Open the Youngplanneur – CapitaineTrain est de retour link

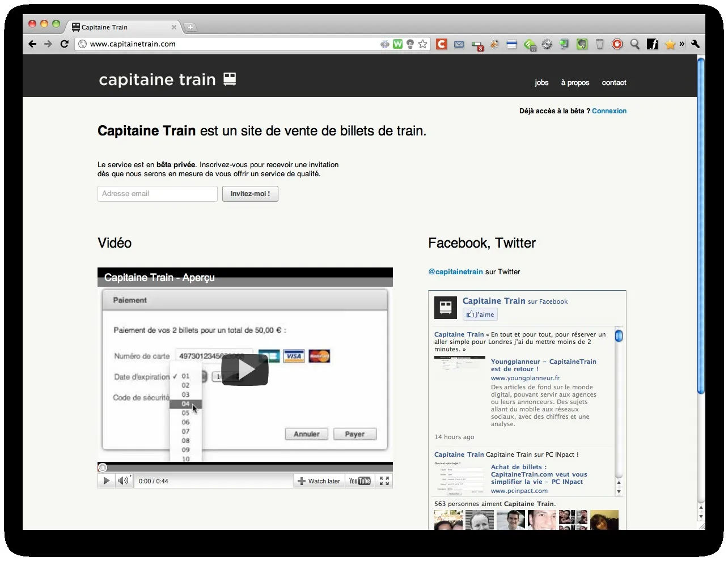click(x=543, y=365)
